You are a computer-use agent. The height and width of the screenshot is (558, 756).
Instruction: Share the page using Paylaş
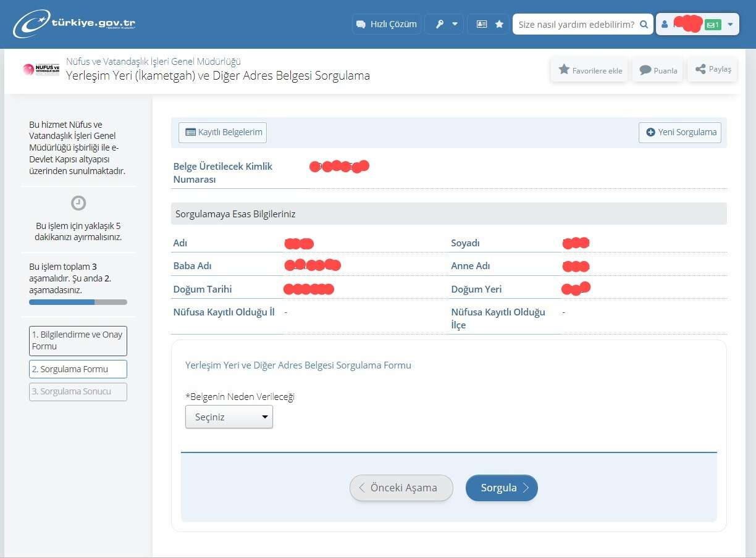tap(713, 69)
